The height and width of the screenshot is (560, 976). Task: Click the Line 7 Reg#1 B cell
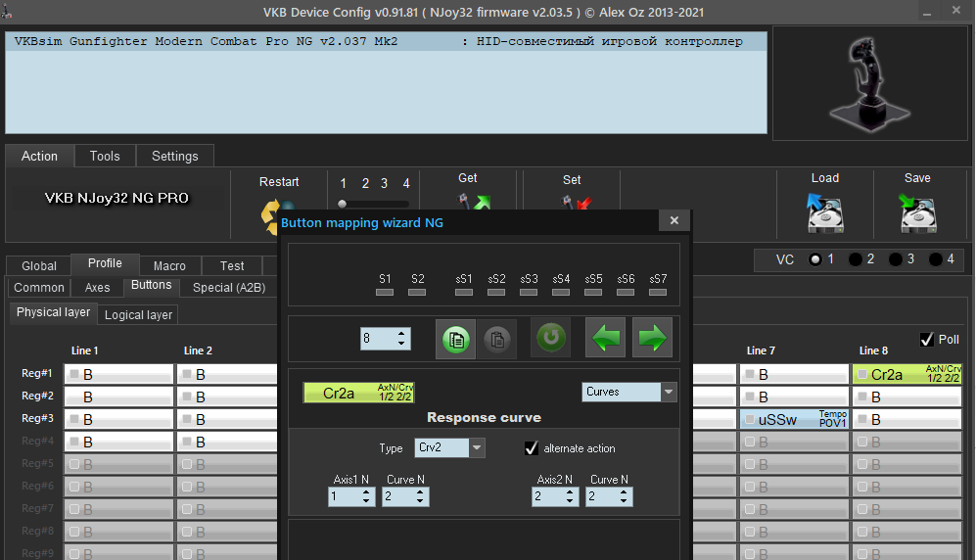click(794, 374)
